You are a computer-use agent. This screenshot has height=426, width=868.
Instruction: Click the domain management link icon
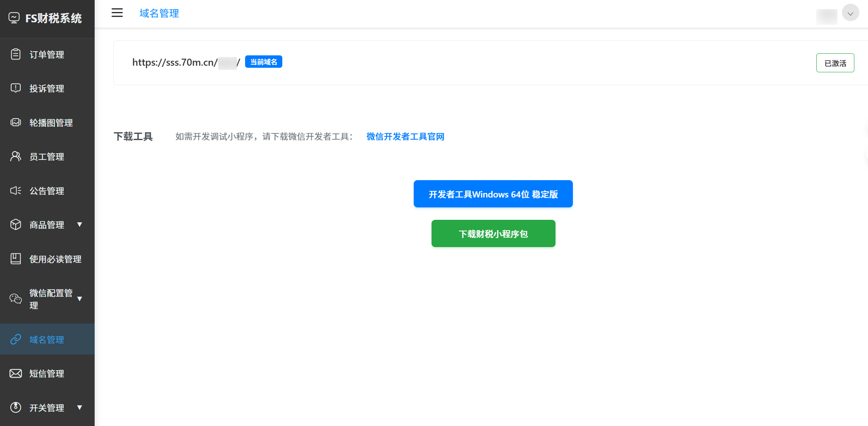pos(16,339)
